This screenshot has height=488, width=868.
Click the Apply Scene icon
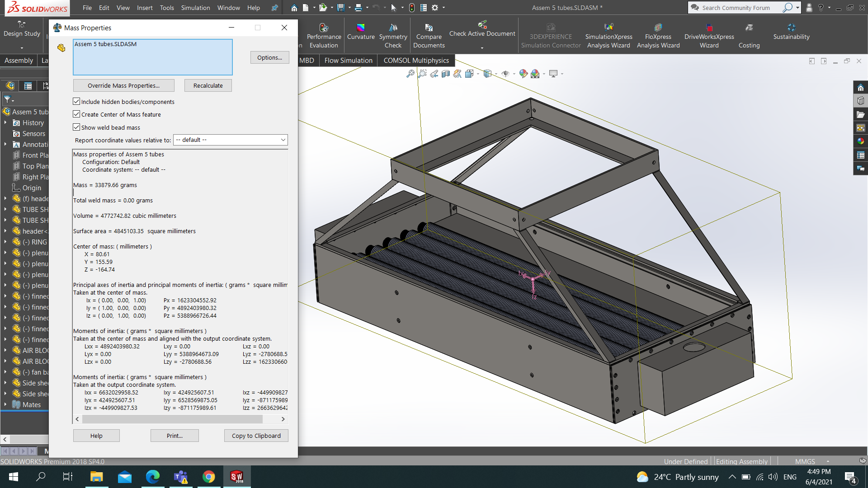coord(535,74)
